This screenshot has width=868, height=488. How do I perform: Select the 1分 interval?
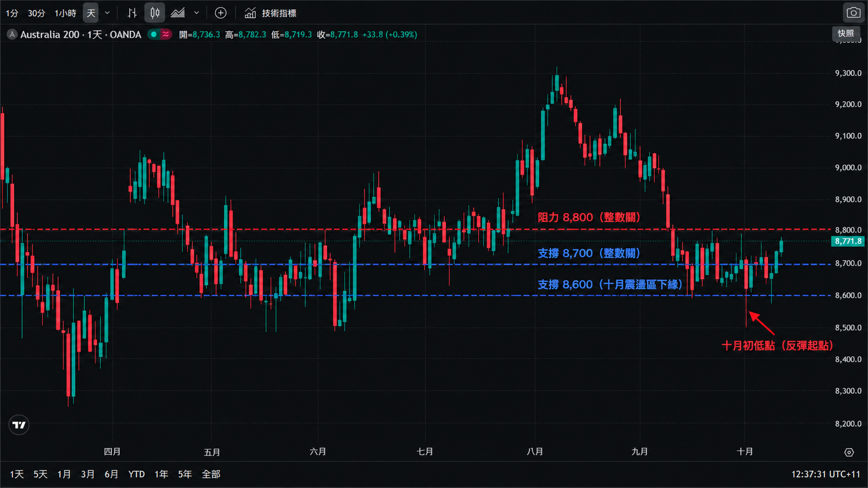coord(12,13)
